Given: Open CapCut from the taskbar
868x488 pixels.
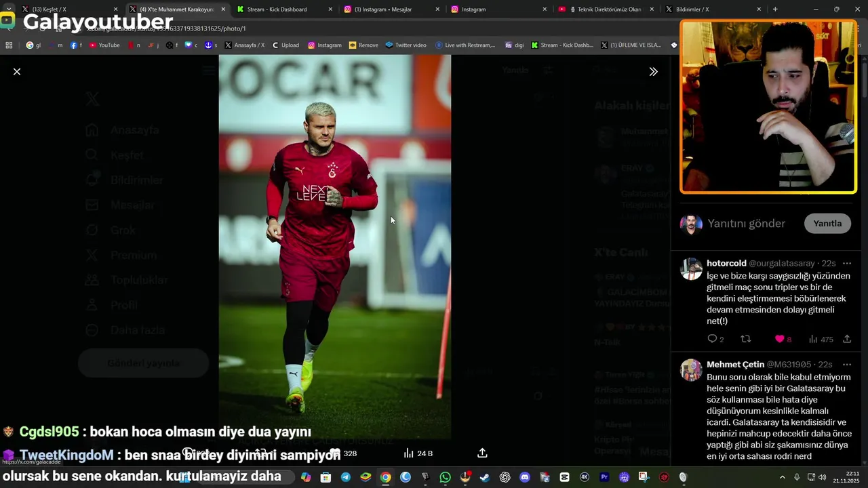Looking at the screenshot, I should [x=564, y=477].
